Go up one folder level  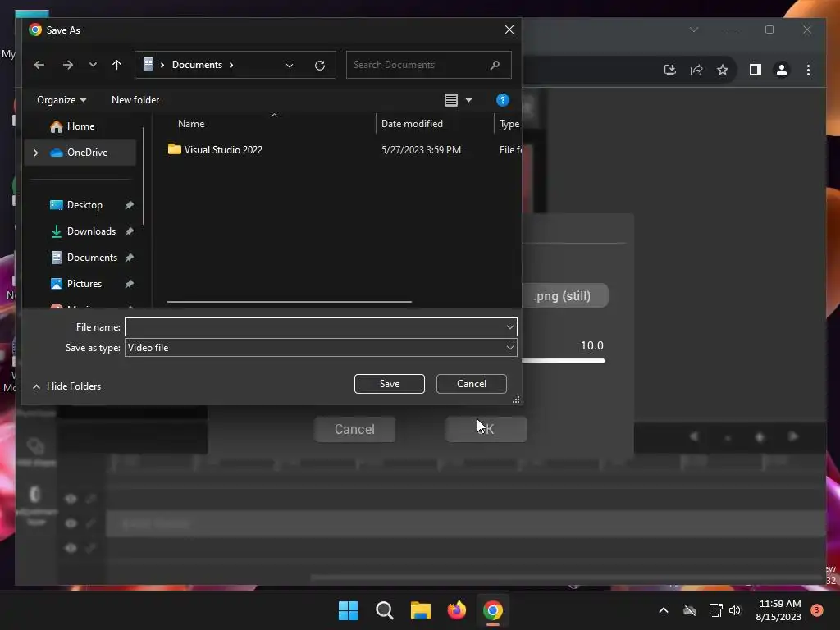click(x=116, y=65)
